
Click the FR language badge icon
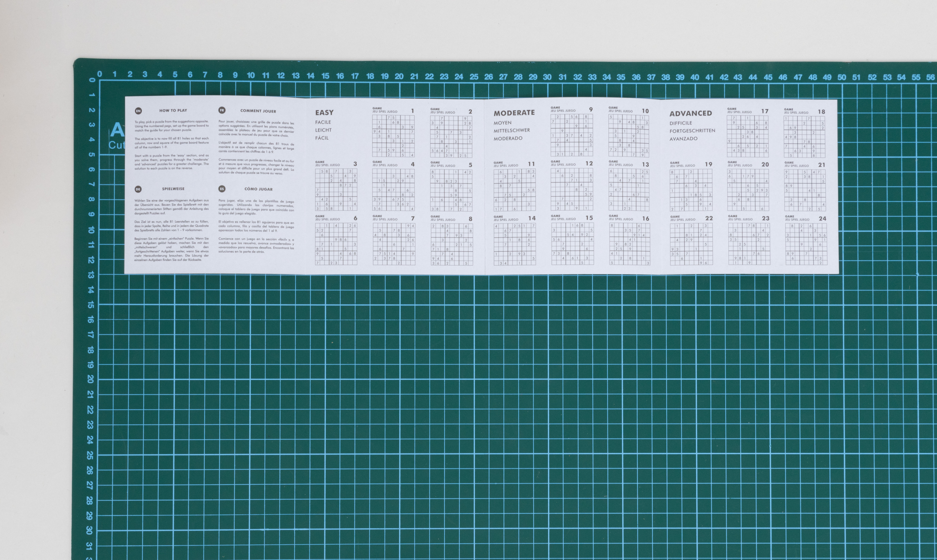pos(222,110)
